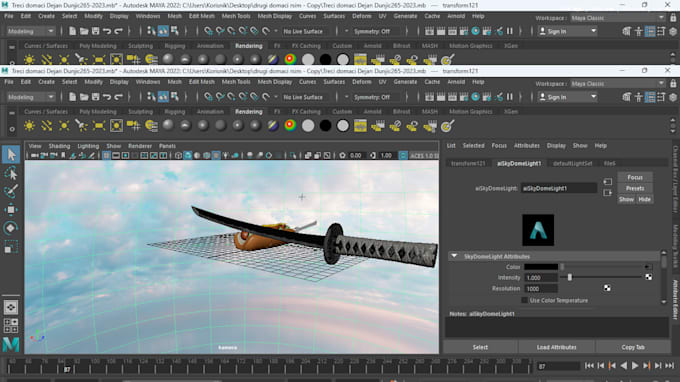The image size is (680, 382).
Task: Click the Save icon in the back window status line
Action: 95,31
